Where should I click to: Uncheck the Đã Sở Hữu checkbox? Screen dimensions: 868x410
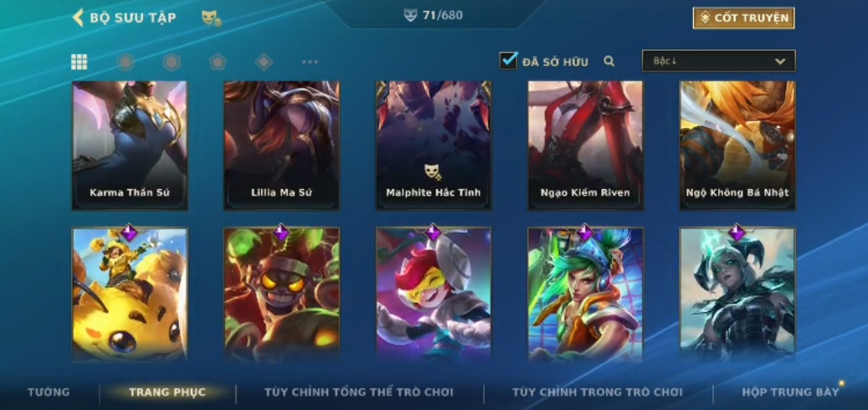(508, 60)
